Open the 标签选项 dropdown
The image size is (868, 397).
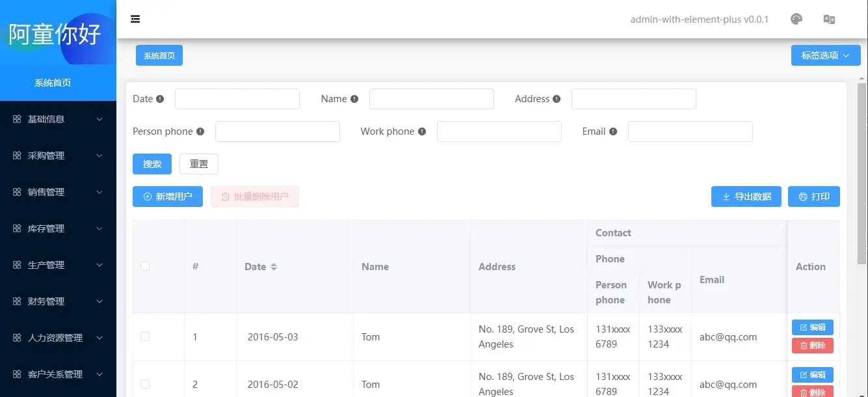click(x=825, y=55)
